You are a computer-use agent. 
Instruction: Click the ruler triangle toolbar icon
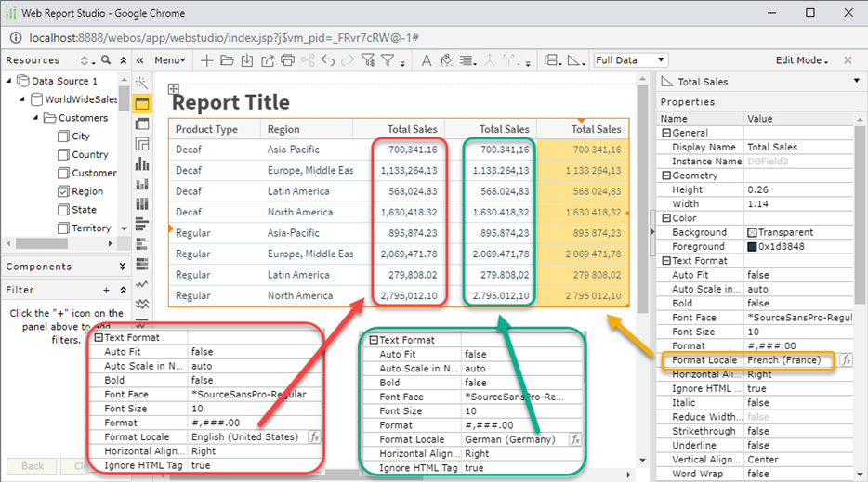point(574,60)
